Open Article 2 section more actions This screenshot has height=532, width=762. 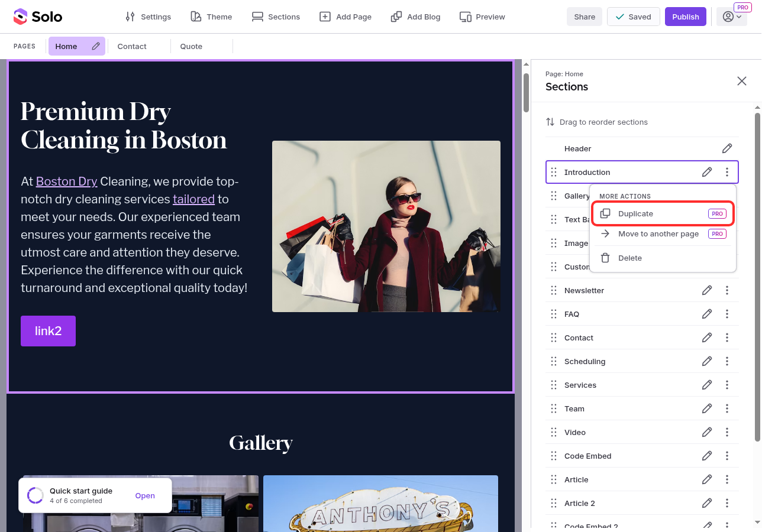(727, 503)
